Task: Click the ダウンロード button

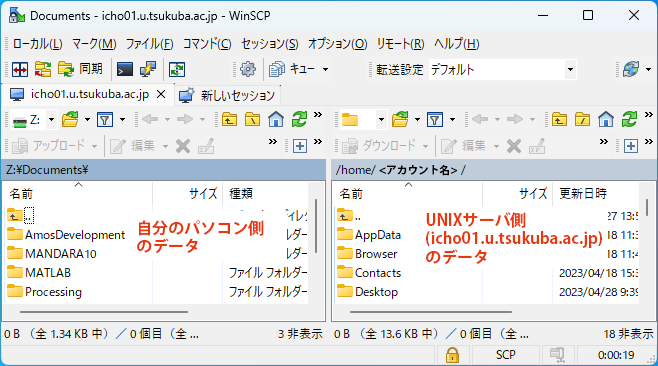Action: [x=379, y=146]
